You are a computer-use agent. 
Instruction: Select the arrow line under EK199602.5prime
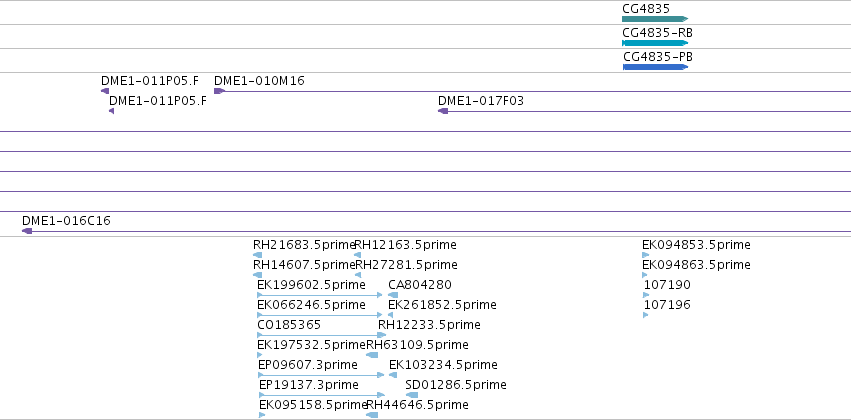point(320,295)
